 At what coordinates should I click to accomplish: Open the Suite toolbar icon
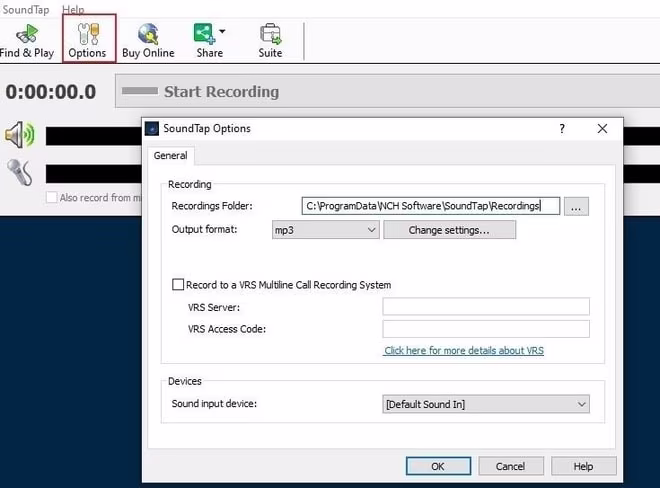point(270,41)
